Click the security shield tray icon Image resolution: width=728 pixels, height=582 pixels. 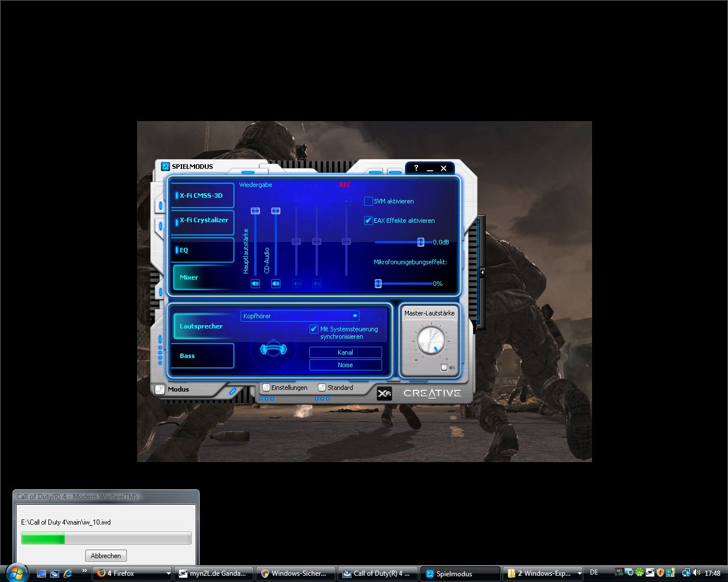(x=660, y=573)
